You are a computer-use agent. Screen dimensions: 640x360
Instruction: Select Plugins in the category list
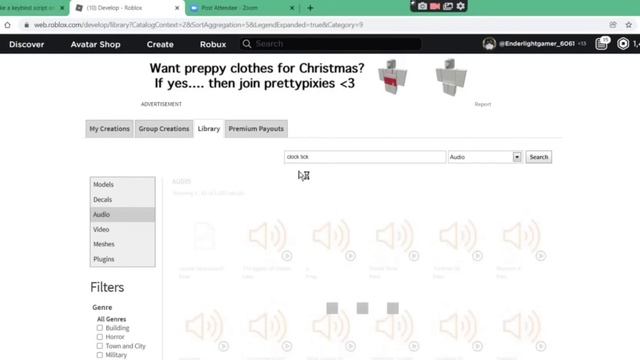pos(122,259)
